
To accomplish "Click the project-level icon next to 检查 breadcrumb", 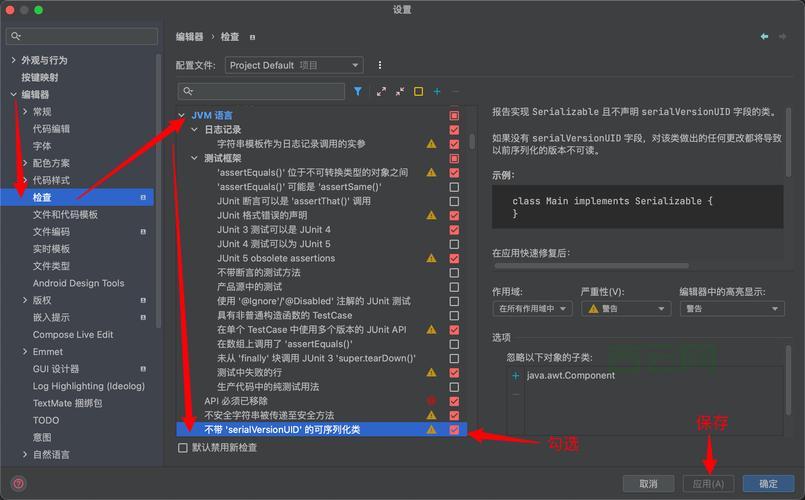I will pos(252,37).
